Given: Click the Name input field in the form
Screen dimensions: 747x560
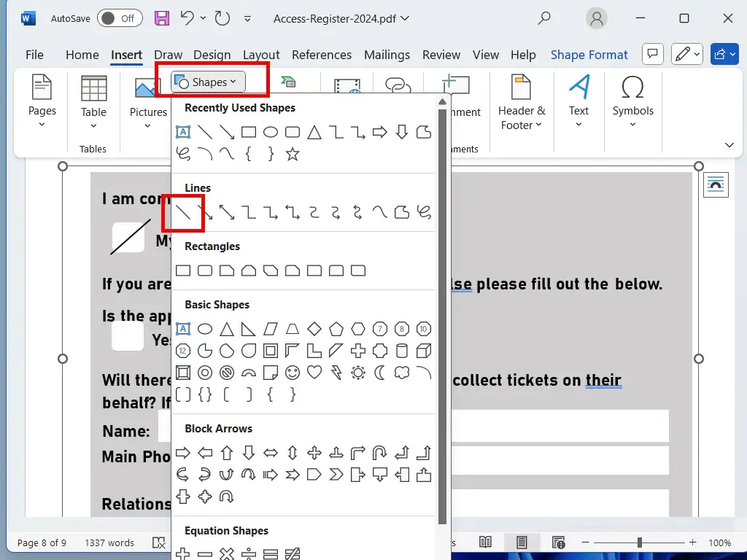Looking at the screenshot, I should [x=559, y=426].
